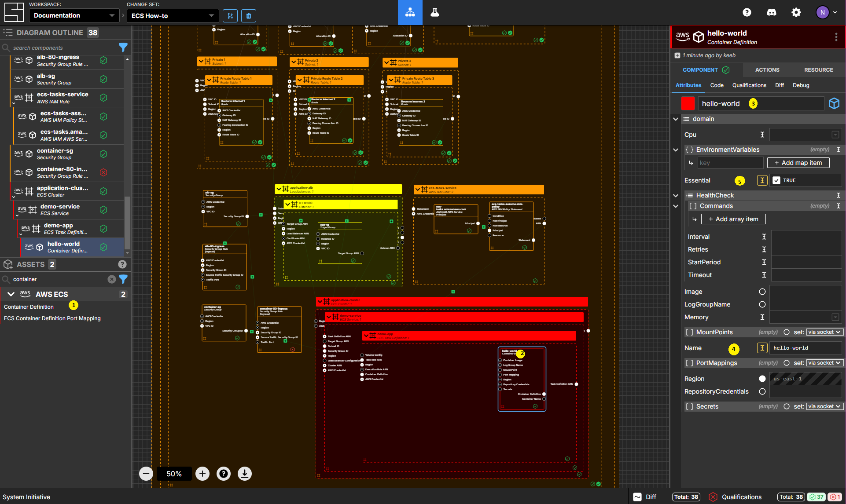Click the component type cube icon
The image size is (846, 504).
pos(834,103)
